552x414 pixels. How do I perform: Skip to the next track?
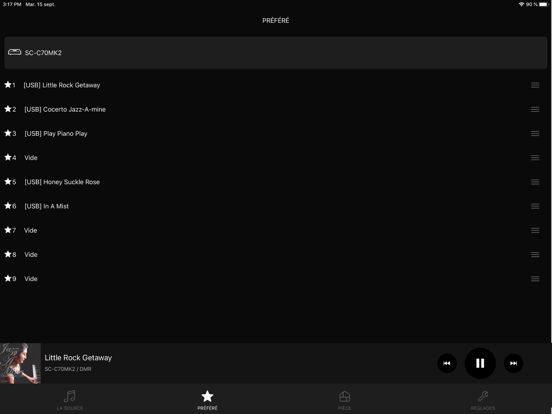(x=513, y=363)
